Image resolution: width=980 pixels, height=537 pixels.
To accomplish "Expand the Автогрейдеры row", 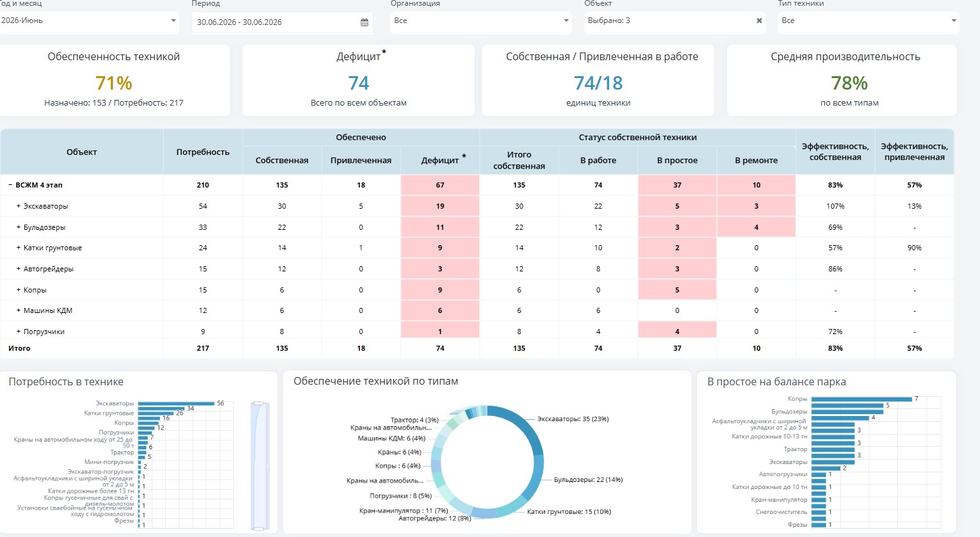I will coord(19,269).
